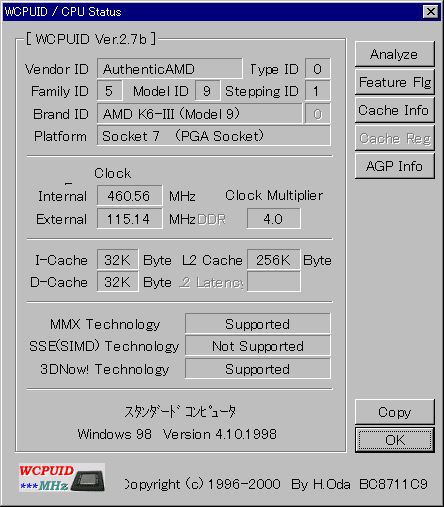Viewport: 444px width, 507px height.
Task: Click the Clock Multiplier label
Action: [274, 195]
